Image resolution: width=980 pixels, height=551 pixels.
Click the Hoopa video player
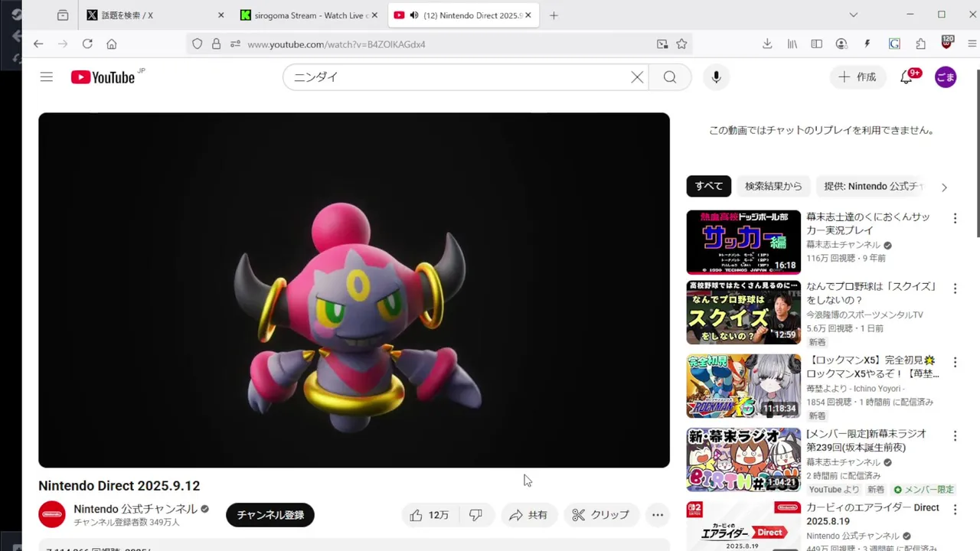354,290
